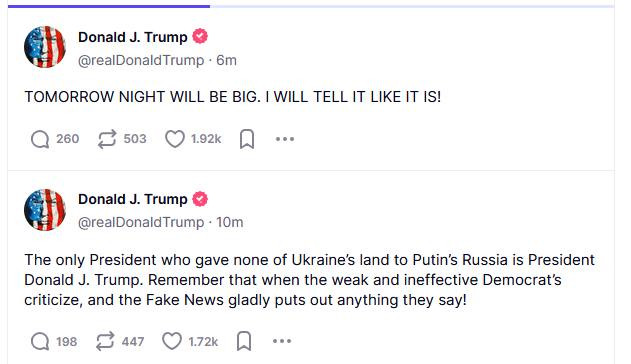Bookmark the Ukraine land post
The height and width of the screenshot is (364, 631).
[244, 341]
